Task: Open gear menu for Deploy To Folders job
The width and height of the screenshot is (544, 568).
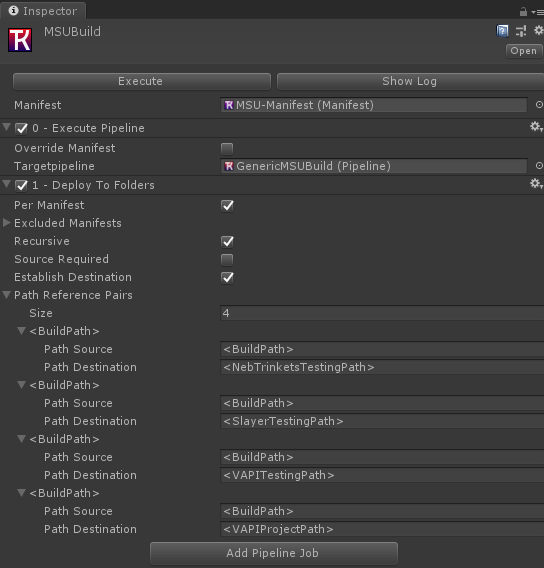Action: coord(536,184)
